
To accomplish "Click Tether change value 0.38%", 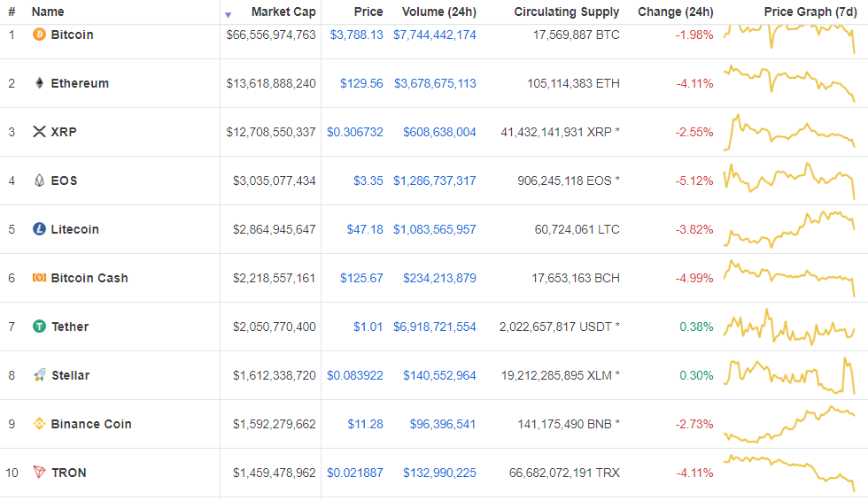I will pos(696,327).
